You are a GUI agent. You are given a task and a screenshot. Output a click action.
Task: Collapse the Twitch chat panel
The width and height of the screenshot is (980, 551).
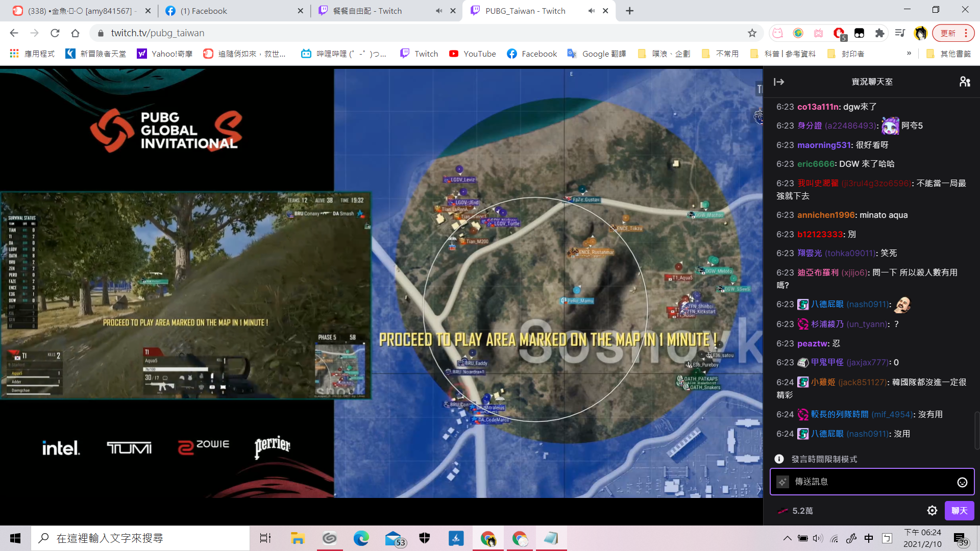pos(779,82)
